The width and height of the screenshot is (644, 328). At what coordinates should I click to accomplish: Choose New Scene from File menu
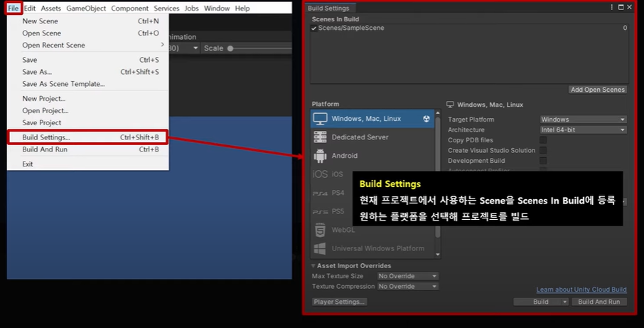pyautogui.click(x=88, y=21)
